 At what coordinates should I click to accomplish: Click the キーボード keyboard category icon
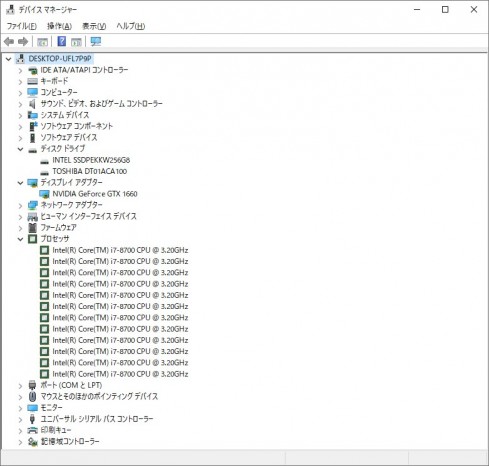coord(32,81)
